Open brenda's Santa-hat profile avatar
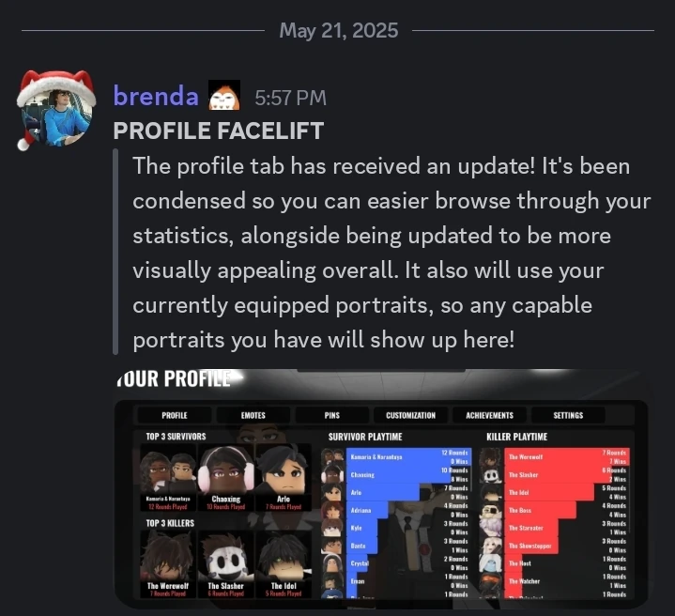Viewport: 675px width, 616px height. (x=56, y=110)
